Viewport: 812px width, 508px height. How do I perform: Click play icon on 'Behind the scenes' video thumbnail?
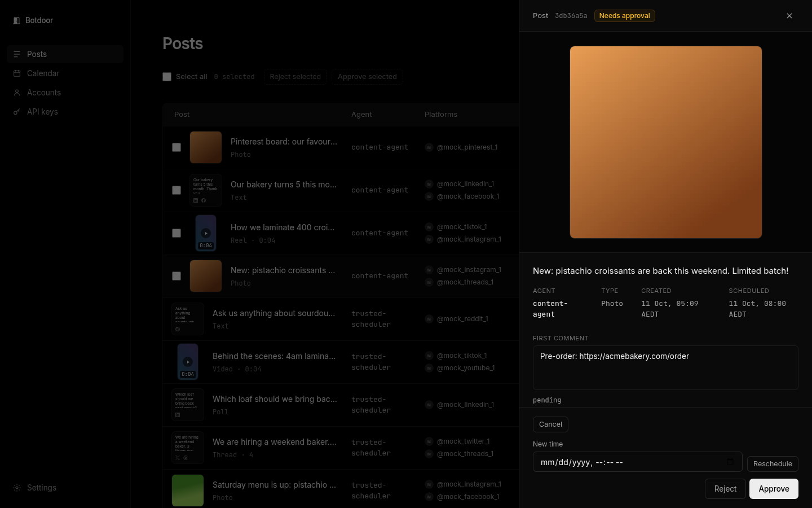coord(188,362)
